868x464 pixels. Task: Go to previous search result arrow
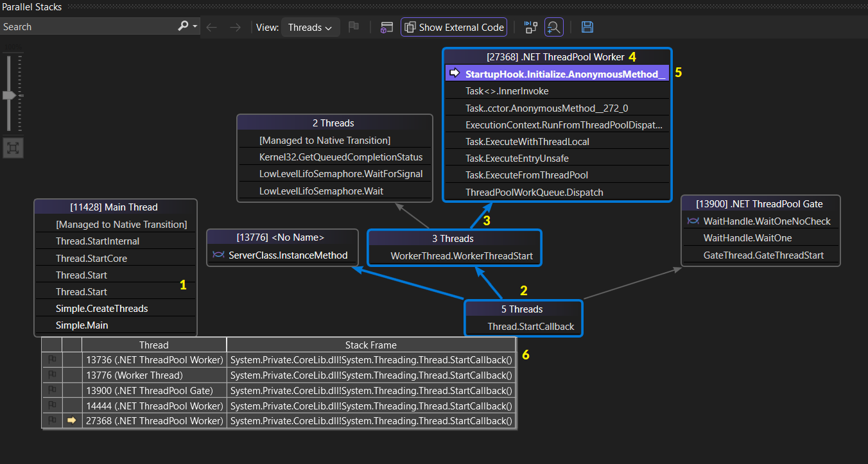point(212,28)
